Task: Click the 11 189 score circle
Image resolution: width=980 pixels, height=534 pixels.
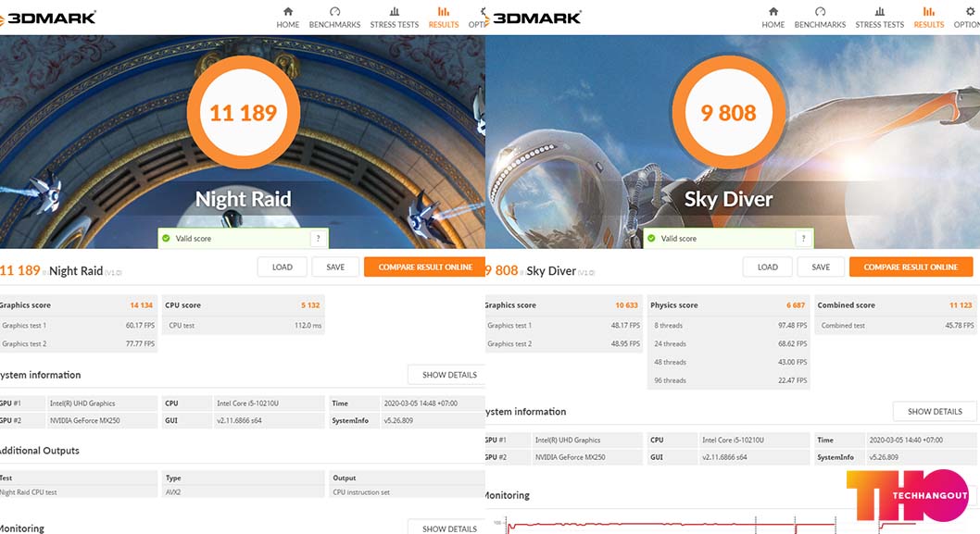Action: tap(243, 112)
